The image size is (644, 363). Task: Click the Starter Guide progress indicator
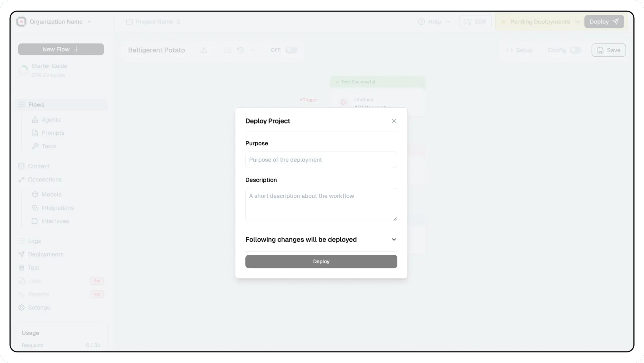[24, 70]
